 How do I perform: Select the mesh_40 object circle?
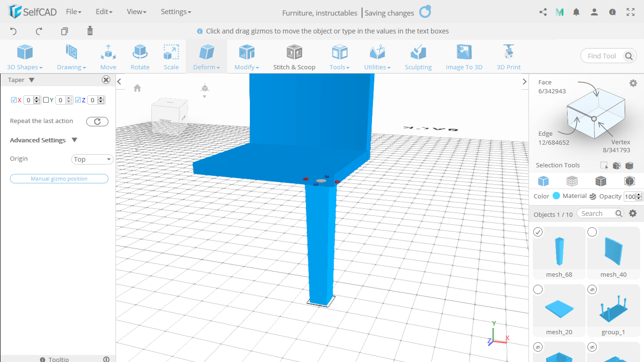coord(592,232)
